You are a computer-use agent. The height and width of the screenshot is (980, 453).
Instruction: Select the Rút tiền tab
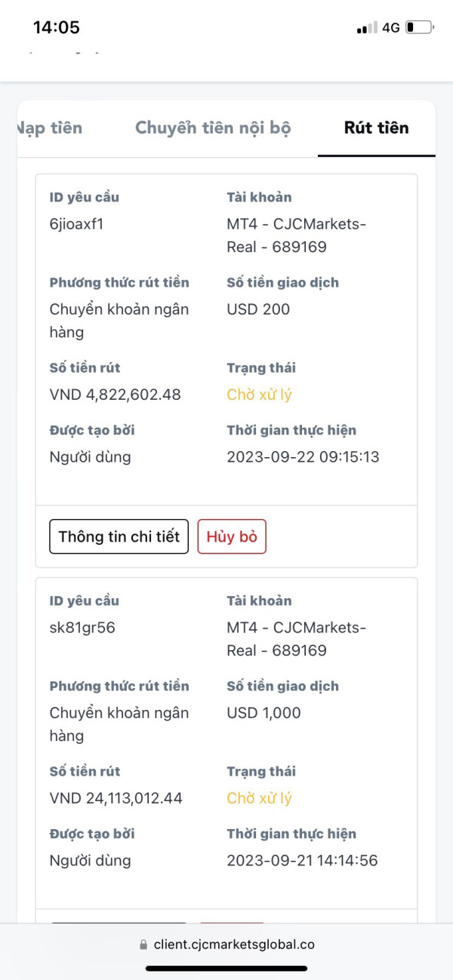click(x=376, y=127)
